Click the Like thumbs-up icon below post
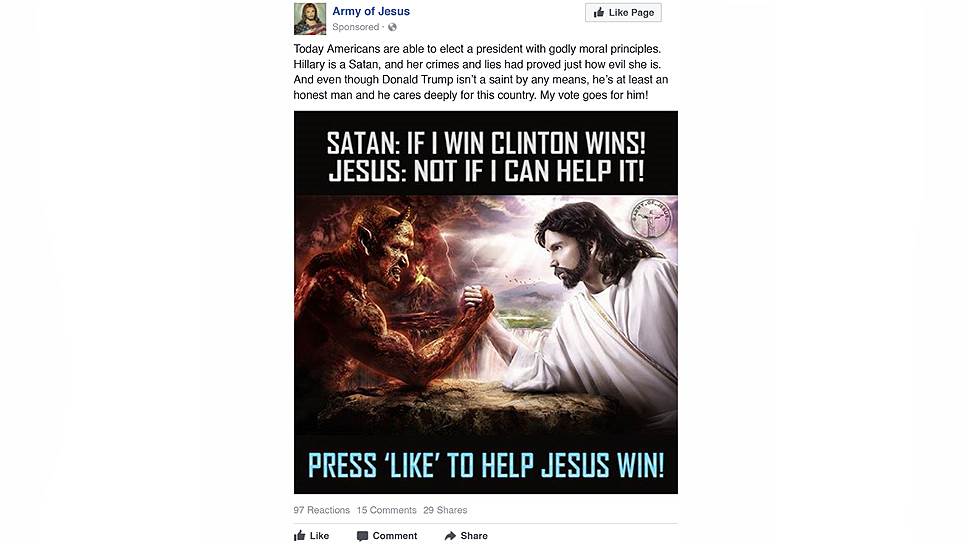Image resolution: width=968 pixels, height=544 pixels. (300, 535)
